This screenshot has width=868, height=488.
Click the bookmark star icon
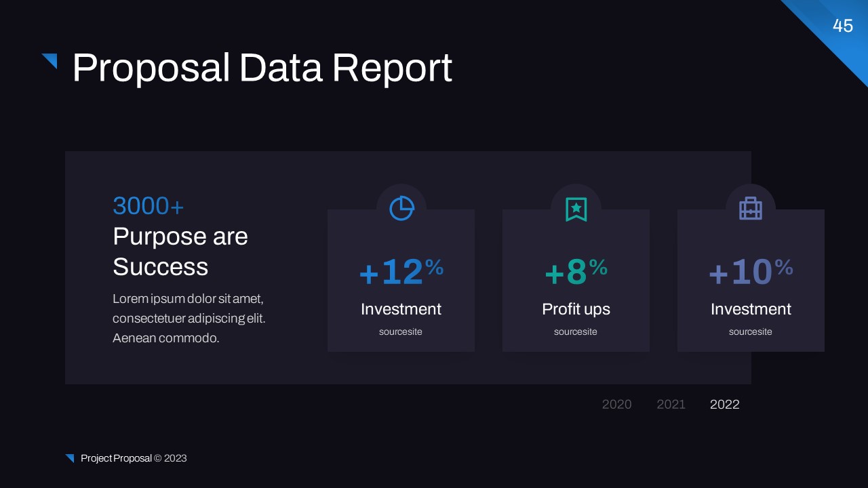576,209
